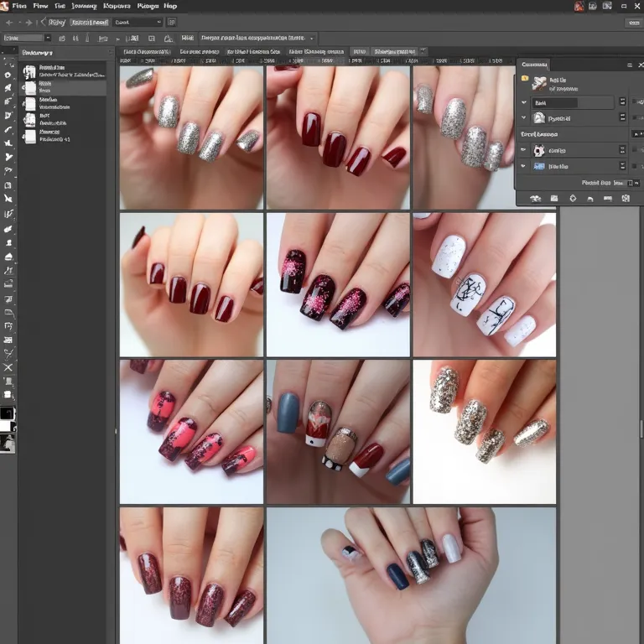This screenshot has width=644, height=644.
Task: Click the stepper arrows on the Bask row
Action: pos(623,101)
